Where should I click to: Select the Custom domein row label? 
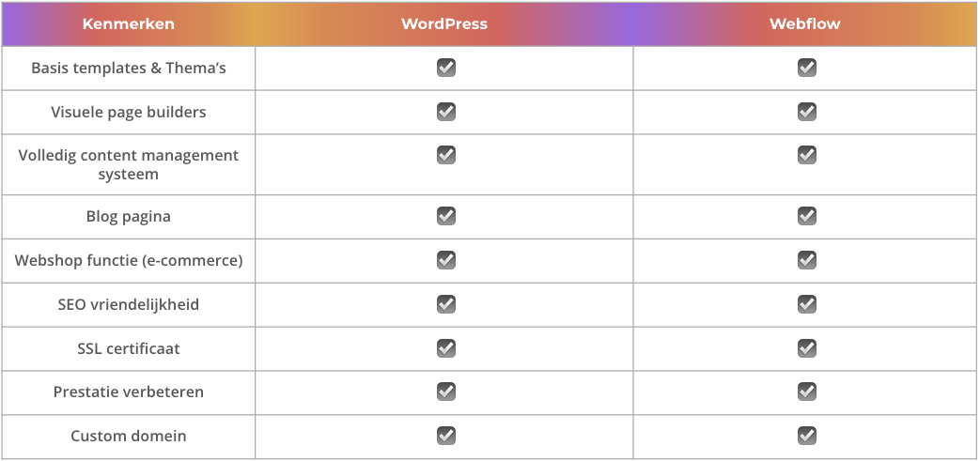128,436
